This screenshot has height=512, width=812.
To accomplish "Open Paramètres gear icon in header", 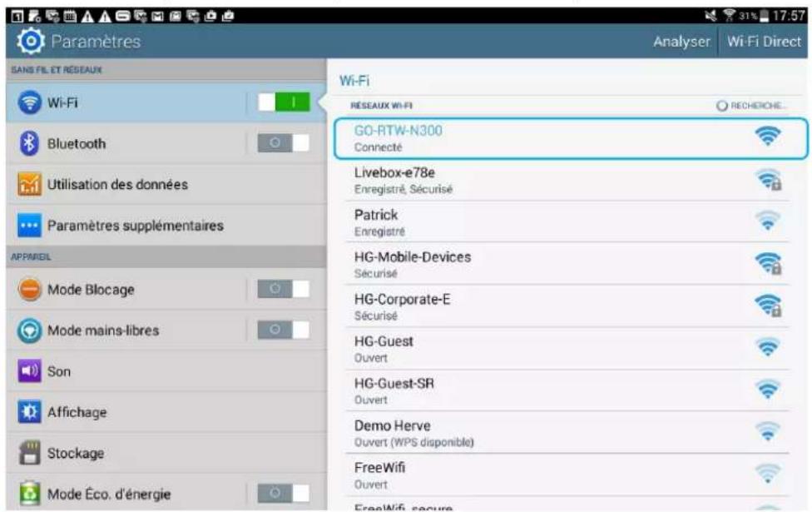I will click(x=31, y=41).
